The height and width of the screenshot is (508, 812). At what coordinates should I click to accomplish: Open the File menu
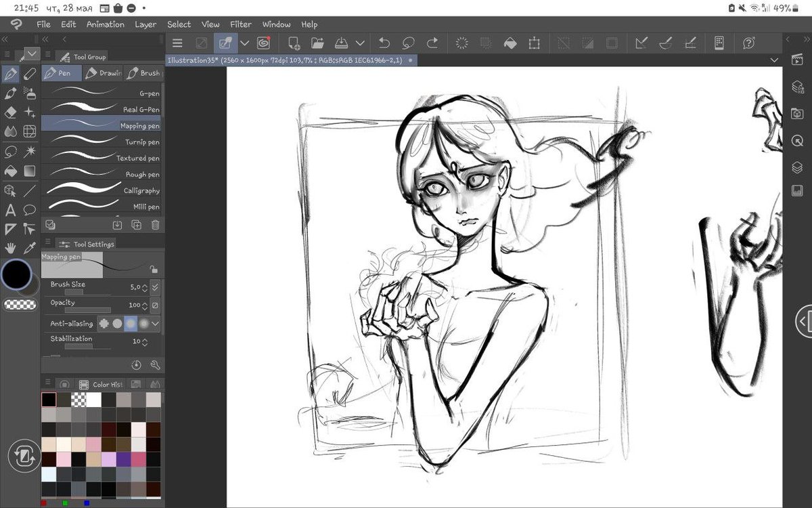(43, 24)
